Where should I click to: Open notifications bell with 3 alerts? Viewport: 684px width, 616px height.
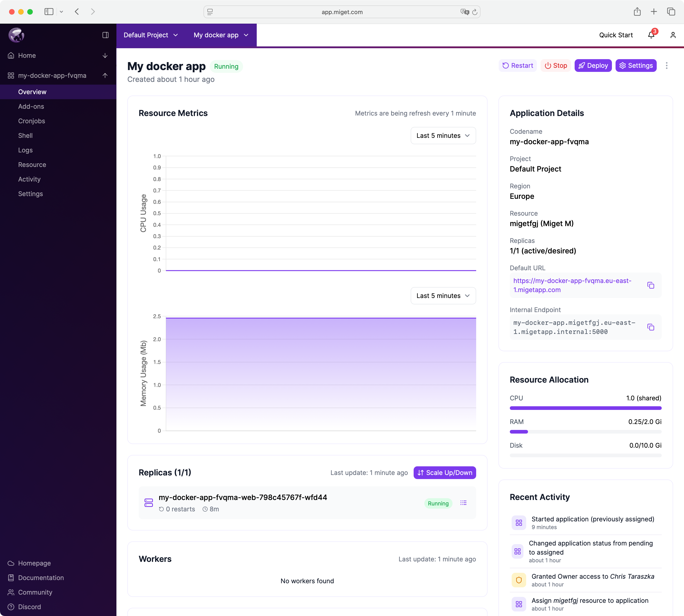pos(651,35)
